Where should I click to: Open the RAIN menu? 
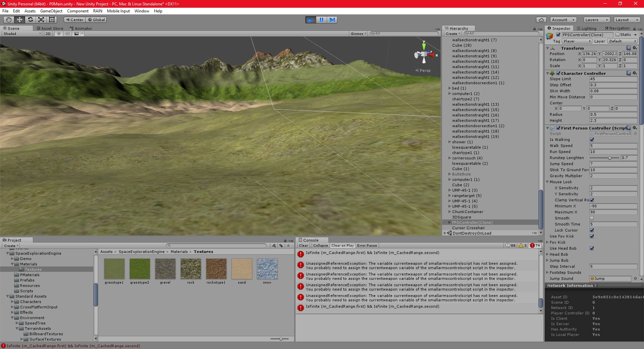98,11
